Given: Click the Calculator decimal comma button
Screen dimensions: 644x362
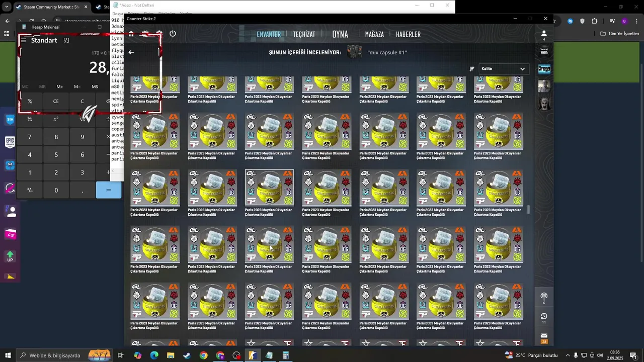Looking at the screenshot, I should 82,190.
